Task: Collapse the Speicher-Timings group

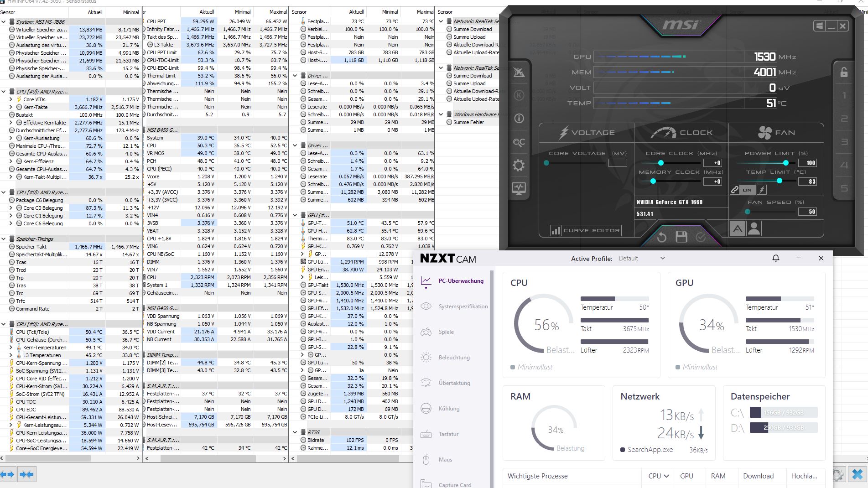Action: pos(4,239)
